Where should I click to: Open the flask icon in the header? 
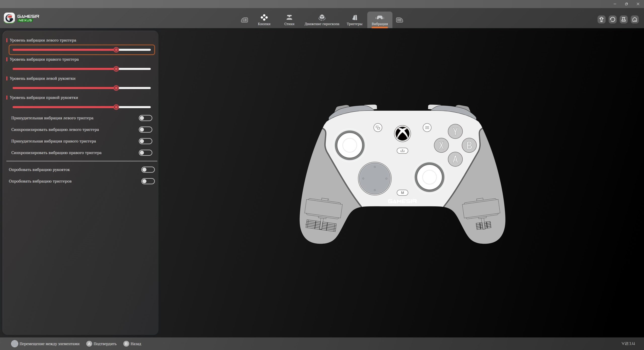[624, 19]
